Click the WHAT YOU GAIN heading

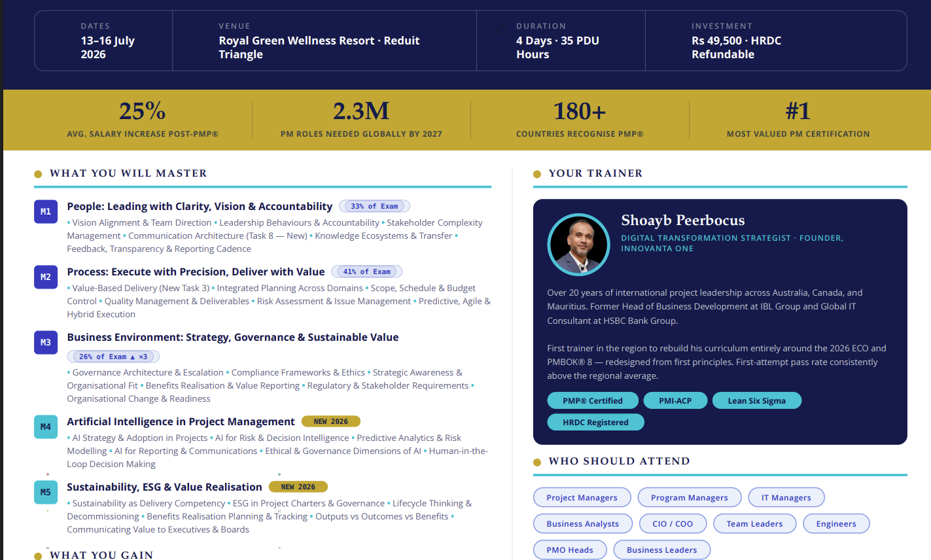click(101, 555)
